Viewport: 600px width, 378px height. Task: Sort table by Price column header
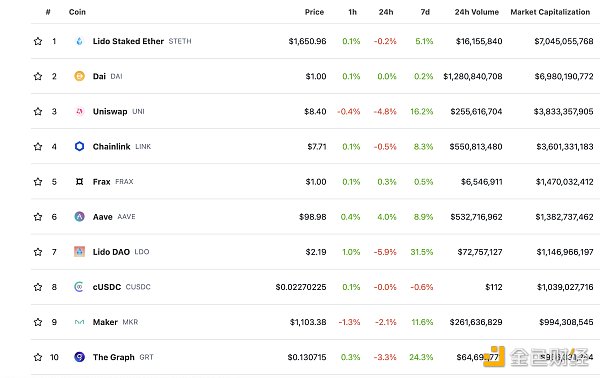[314, 12]
